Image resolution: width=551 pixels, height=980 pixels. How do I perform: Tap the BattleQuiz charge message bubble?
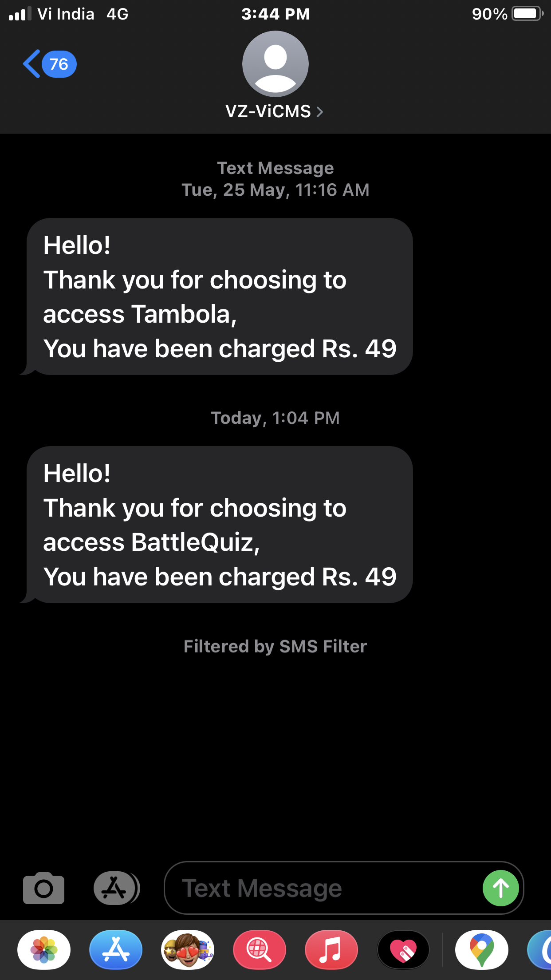(220, 525)
